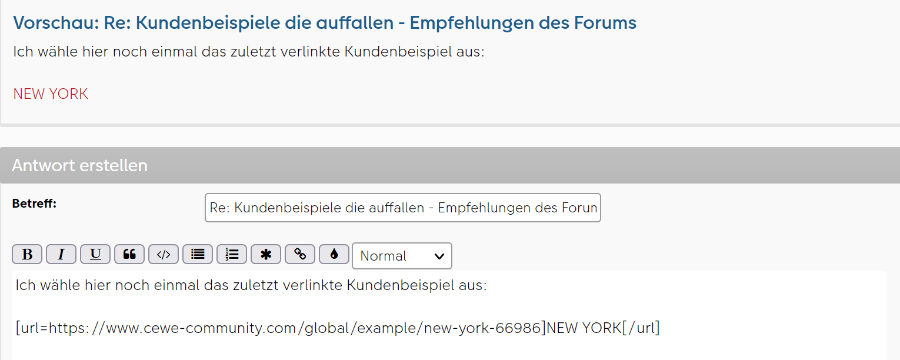Click the Betreff label

point(34,203)
